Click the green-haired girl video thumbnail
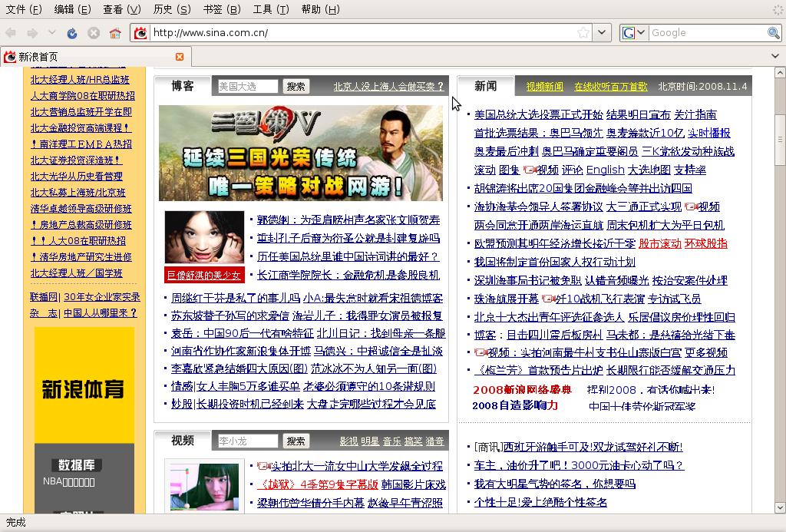This screenshot has height=532, width=786. point(204,486)
